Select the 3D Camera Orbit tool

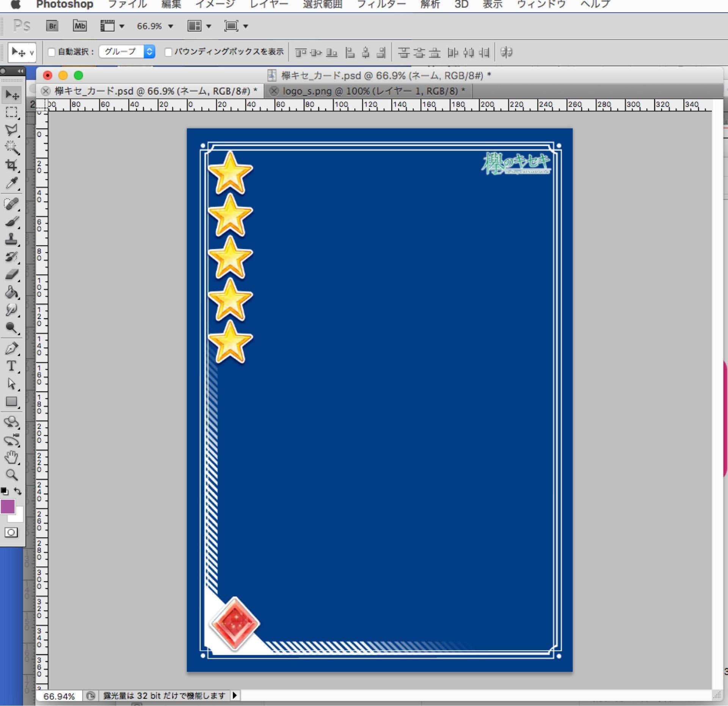coord(12,440)
